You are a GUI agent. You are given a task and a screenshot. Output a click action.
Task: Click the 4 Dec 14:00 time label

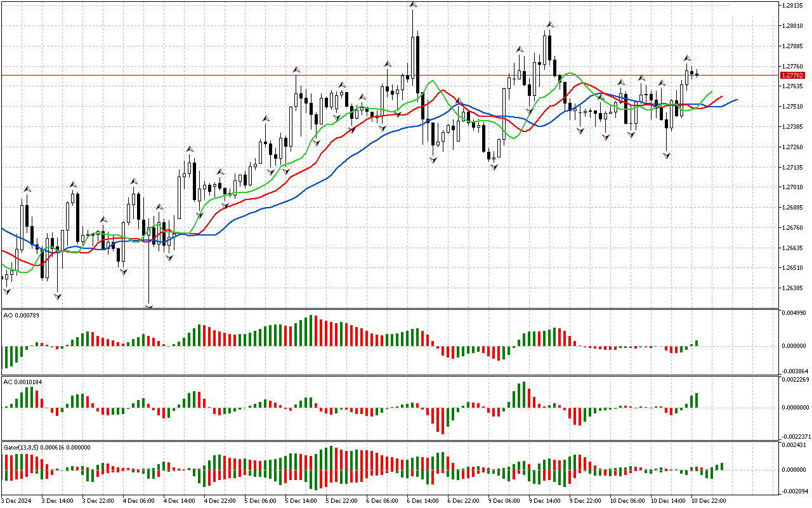[180, 500]
